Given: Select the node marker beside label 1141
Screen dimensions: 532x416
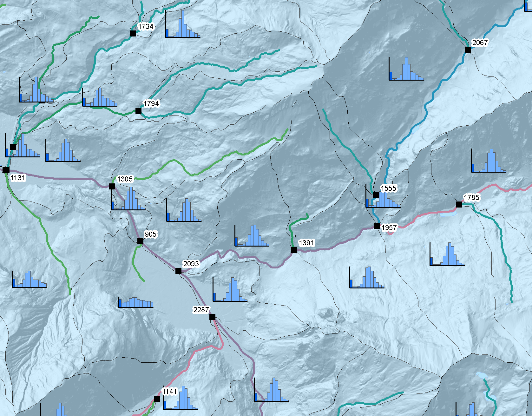Looking at the screenshot, I should click(157, 399).
